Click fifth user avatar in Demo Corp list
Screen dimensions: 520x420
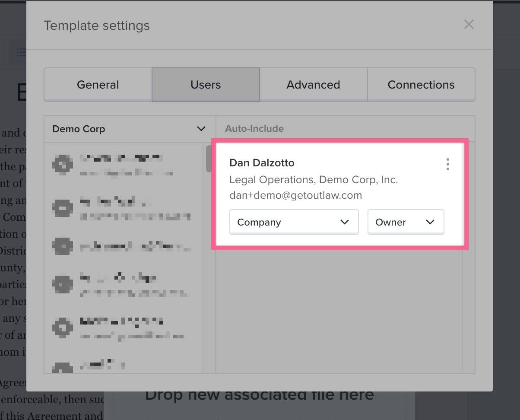pyautogui.click(x=63, y=327)
